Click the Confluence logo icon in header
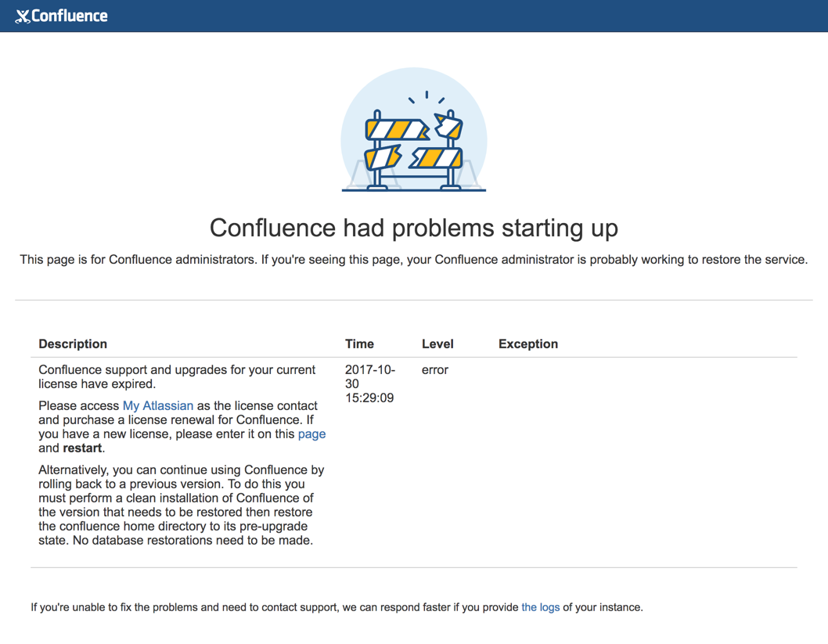This screenshot has width=828, height=644. pos(22,16)
